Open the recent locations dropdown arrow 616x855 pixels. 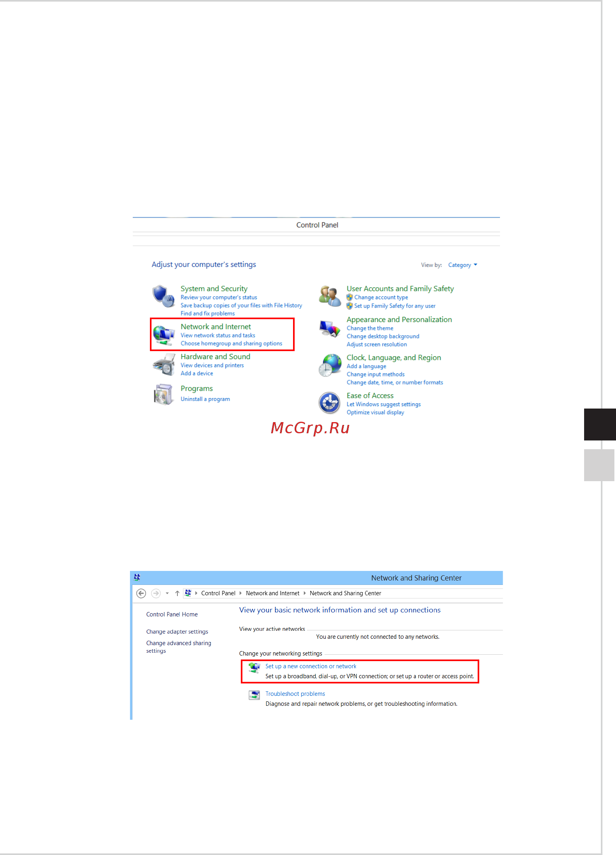click(x=167, y=593)
